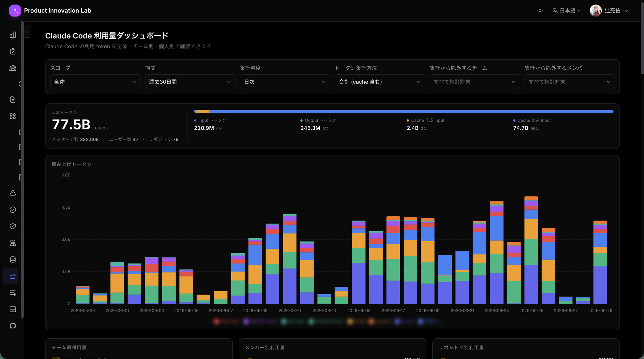Open the 集計粒度 dropdown showing 日次
644x359 pixels.
coord(285,82)
